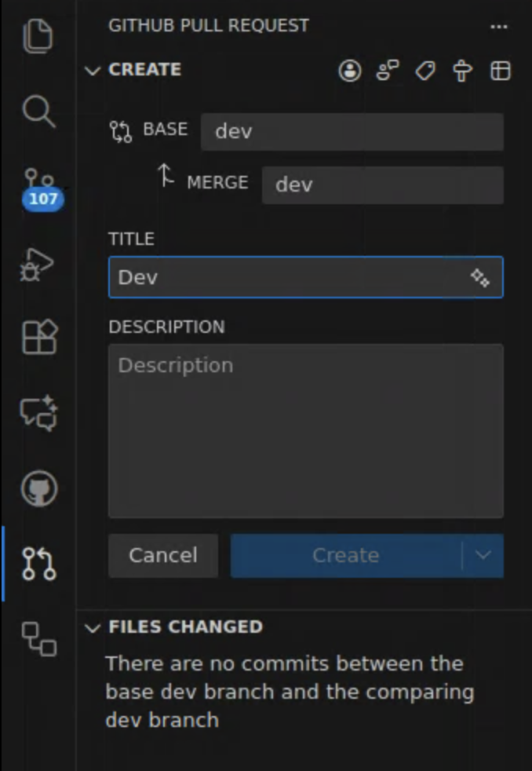Generate title with the sparkle icon

pyautogui.click(x=480, y=278)
